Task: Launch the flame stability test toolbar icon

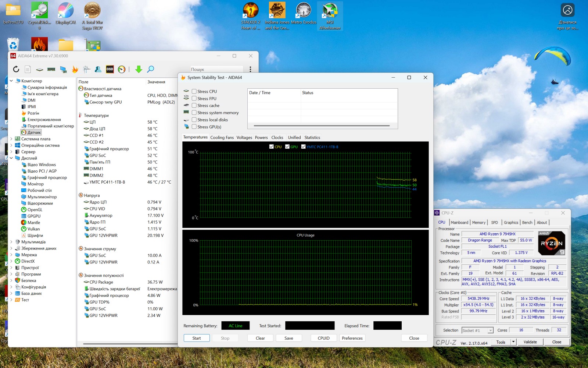Action: click(75, 69)
